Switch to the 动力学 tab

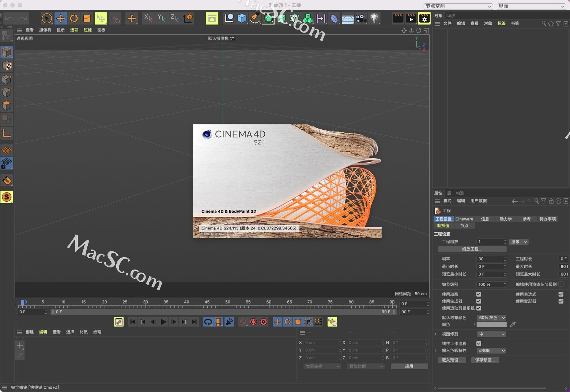(x=506, y=219)
